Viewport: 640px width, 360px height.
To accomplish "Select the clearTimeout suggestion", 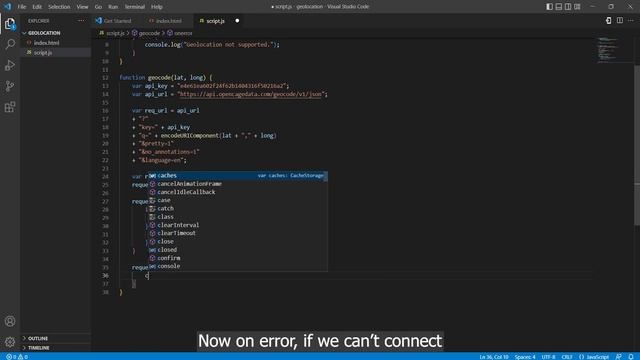I will coord(238,233).
